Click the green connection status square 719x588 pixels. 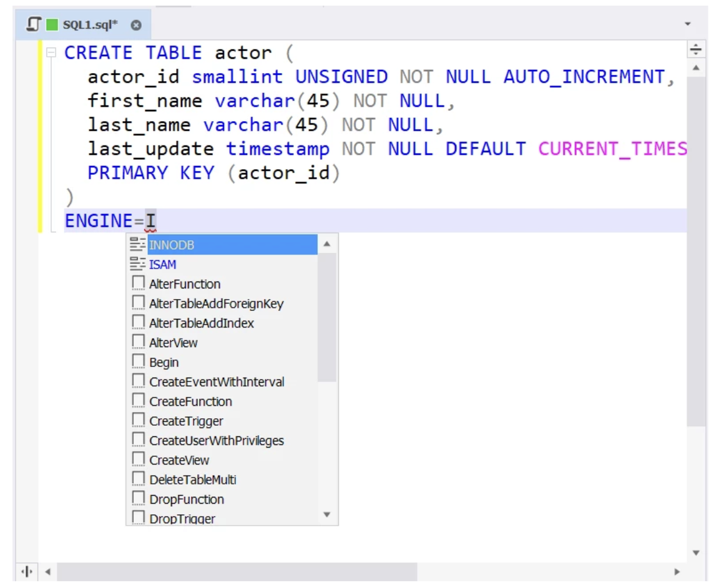(x=52, y=24)
